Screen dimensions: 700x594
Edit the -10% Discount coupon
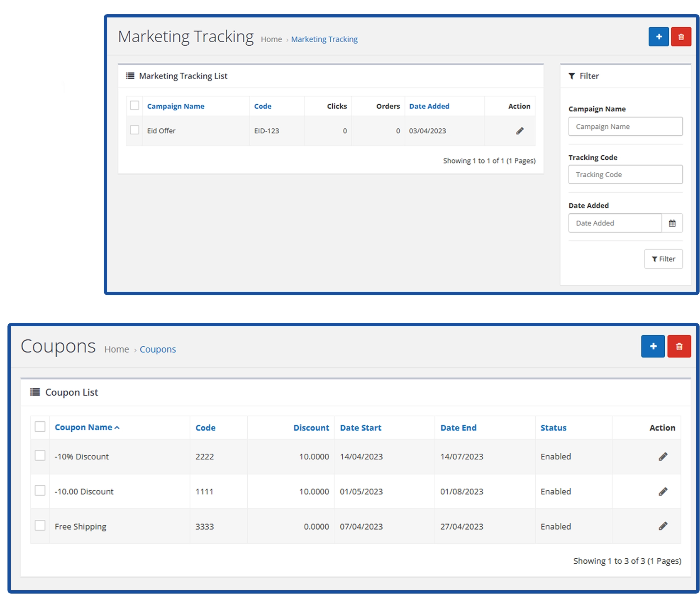coord(663,457)
